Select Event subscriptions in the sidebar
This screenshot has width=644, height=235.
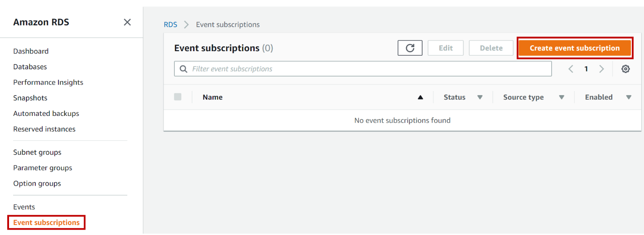pos(46,222)
